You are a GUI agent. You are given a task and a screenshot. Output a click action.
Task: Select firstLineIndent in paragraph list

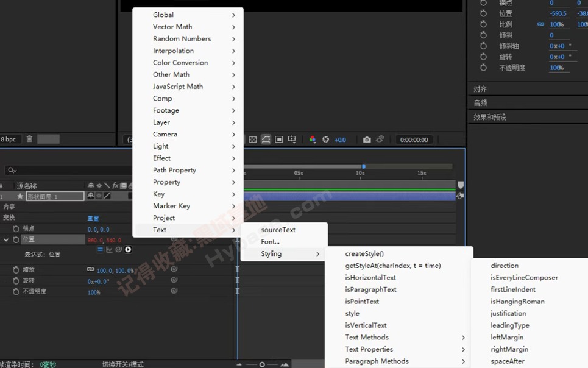(x=513, y=289)
